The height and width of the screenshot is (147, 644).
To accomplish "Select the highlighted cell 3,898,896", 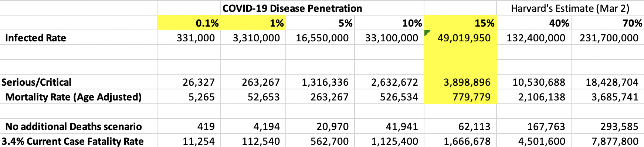I will coord(460,82).
